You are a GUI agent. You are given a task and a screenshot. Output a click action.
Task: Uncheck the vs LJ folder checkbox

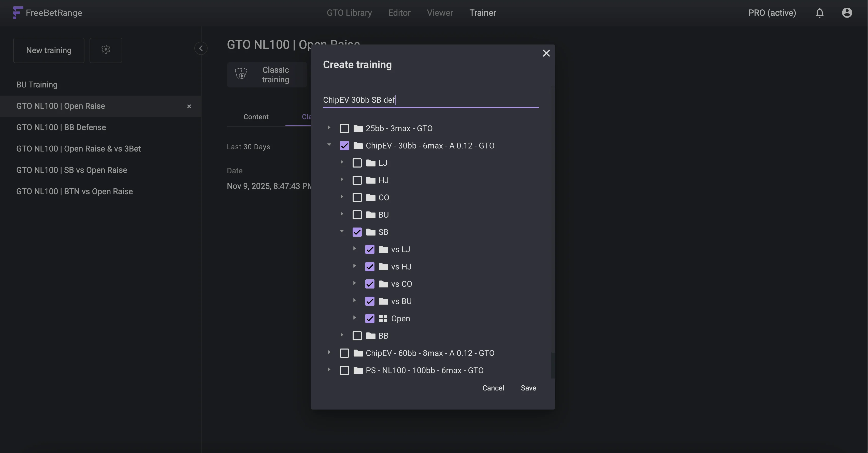(x=370, y=250)
